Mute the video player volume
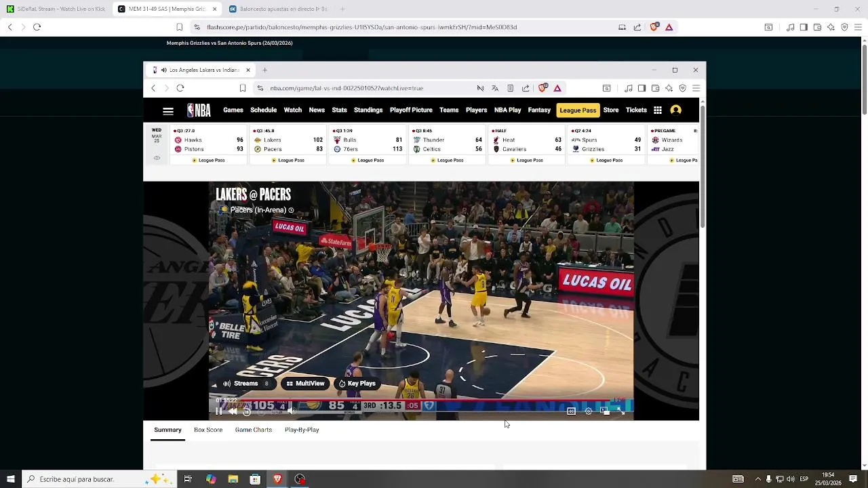The height and width of the screenshot is (488, 868). (x=291, y=411)
